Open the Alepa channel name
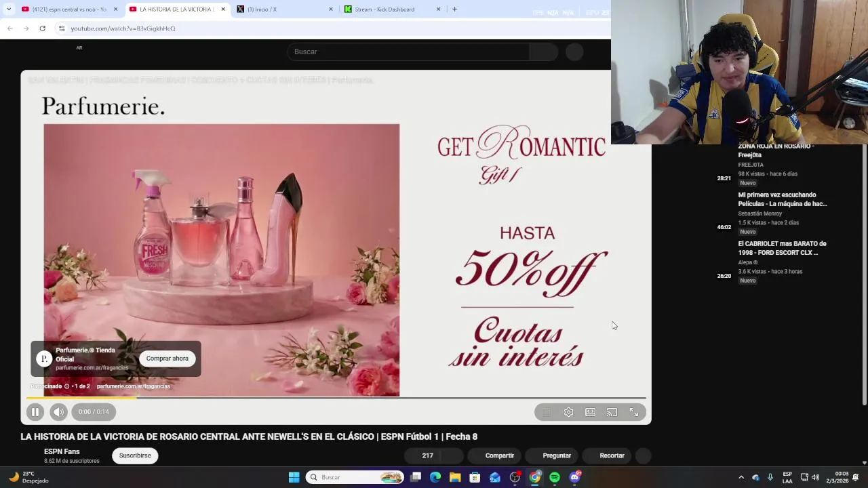This screenshot has width=868, height=488. (748, 262)
